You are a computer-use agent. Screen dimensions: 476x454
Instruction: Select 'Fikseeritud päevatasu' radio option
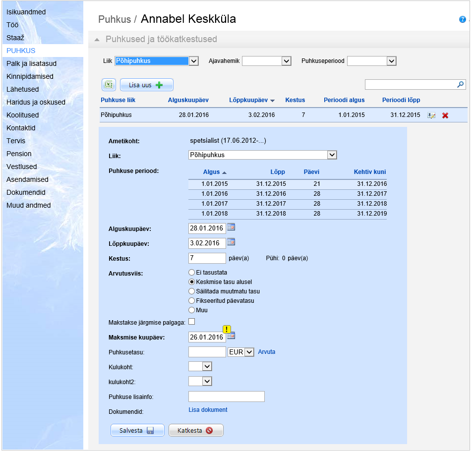click(192, 301)
